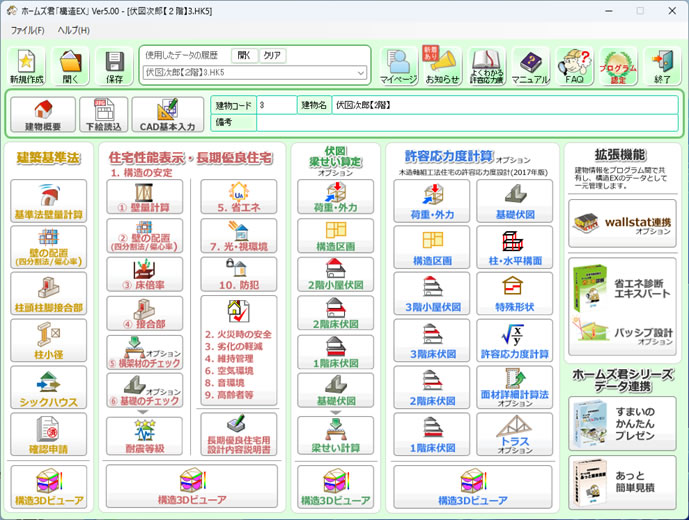Save data using the 保存 floppy icon
The width and height of the screenshot is (689, 520).
pyautogui.click(x=114, y=66)
